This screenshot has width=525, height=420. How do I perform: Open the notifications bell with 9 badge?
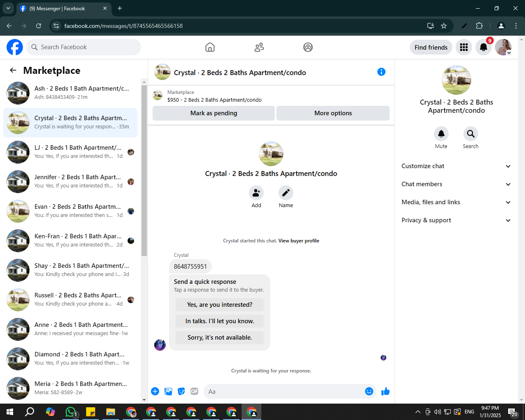tap(484, 47)
